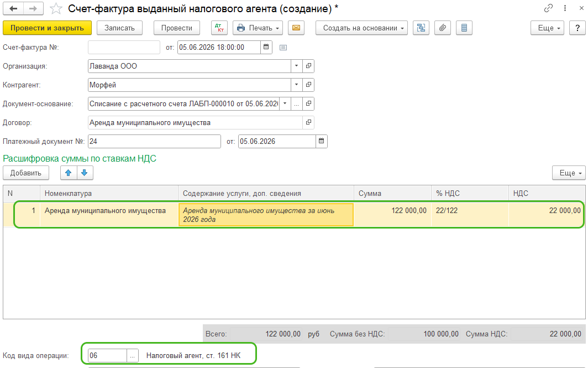The height and width of the screenshot is (368, 588).
Task: Select Сумма cell 122 000,00
Action: click(x=392, y=214)
